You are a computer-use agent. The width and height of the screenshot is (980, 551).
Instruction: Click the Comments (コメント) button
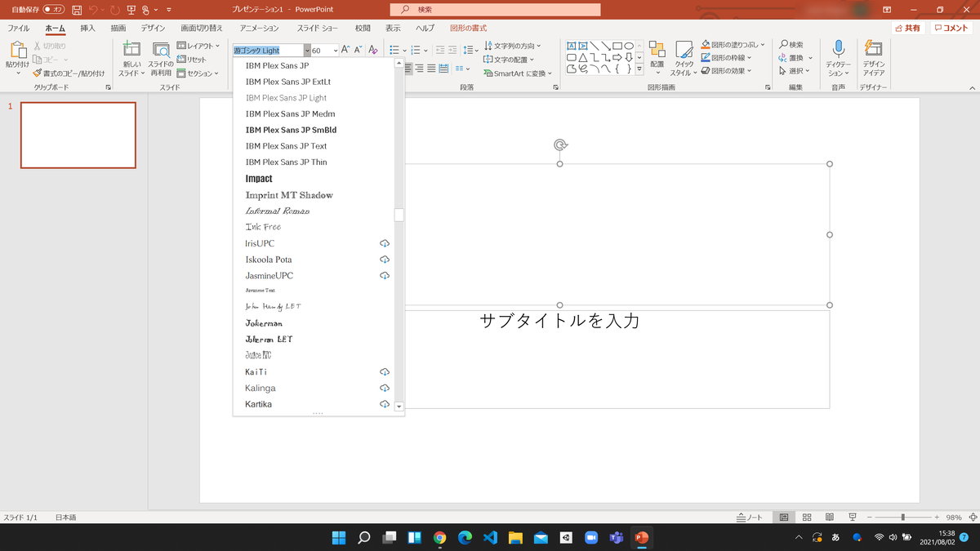tap(951, 28)
